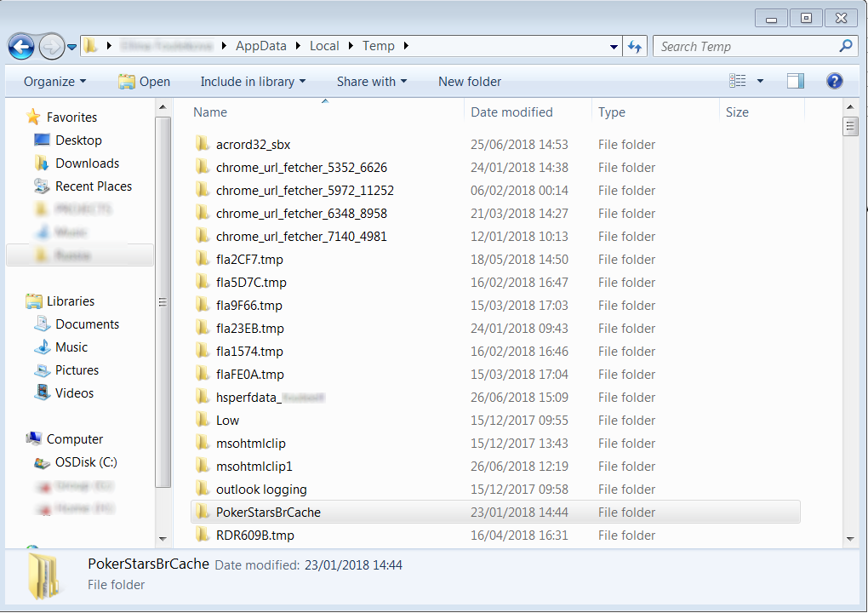Image resolution: width=868 pixels, height=613 pixels.
Task: Open the preview pane with its toolbar icon
Action: point(795,81)
